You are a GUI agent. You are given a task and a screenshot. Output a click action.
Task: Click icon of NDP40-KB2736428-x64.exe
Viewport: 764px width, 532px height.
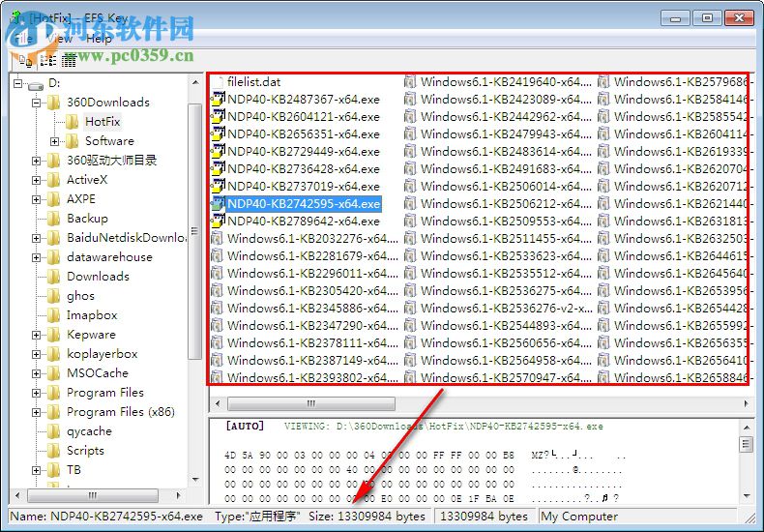click(218, 169)
